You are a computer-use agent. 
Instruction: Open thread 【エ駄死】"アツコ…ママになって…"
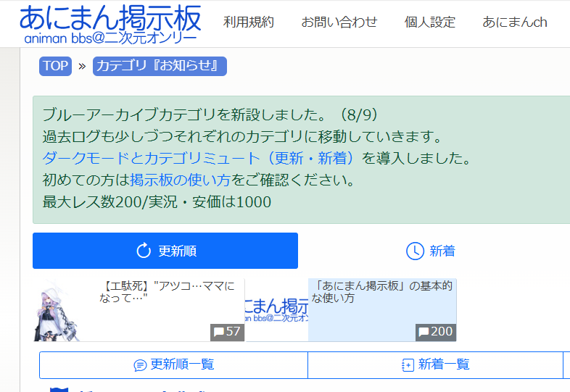168,292
